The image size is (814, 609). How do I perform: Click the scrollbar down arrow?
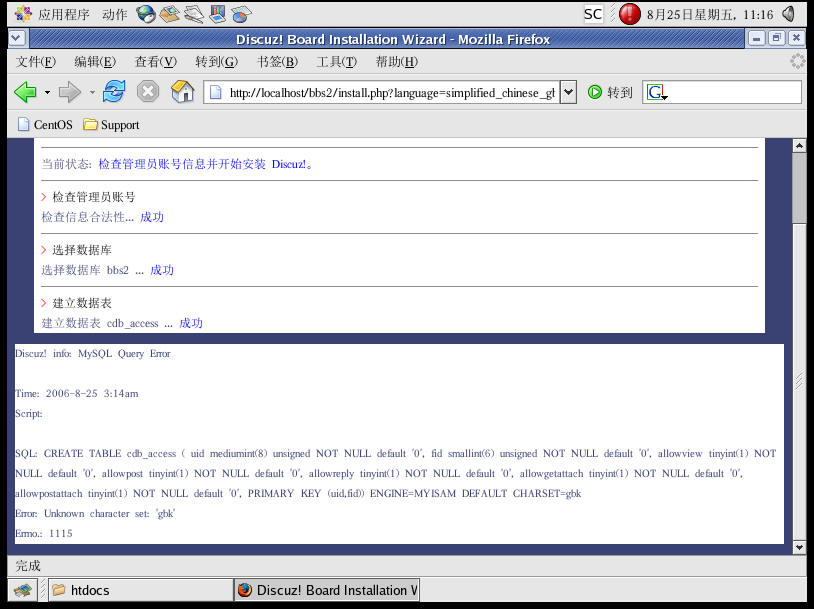[x=799, y=547]
